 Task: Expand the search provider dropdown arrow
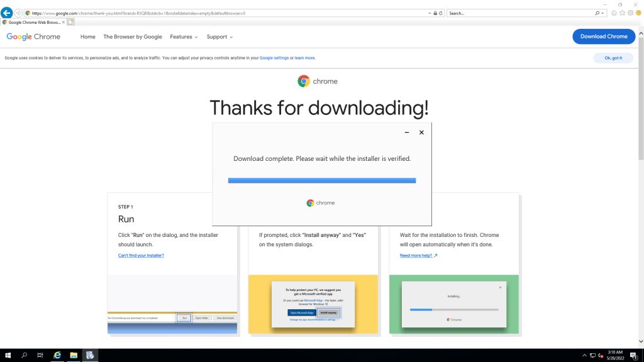point(604,13)
